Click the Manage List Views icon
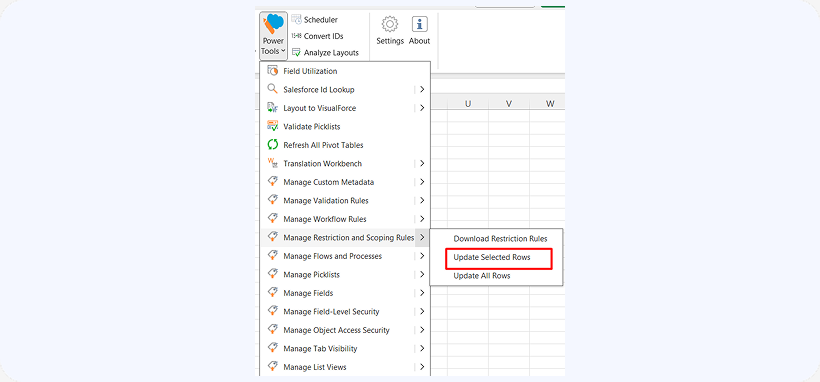 point(272,367)
